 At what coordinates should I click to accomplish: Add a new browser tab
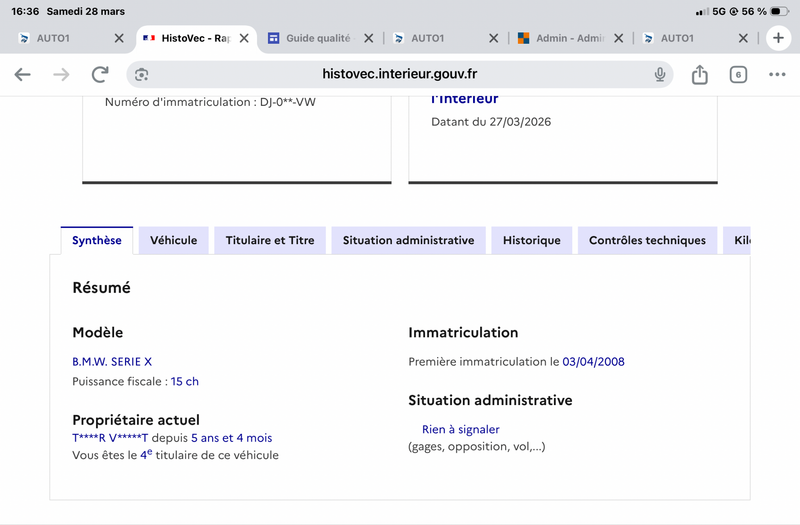pyautogui.click(x=778, y=38)
